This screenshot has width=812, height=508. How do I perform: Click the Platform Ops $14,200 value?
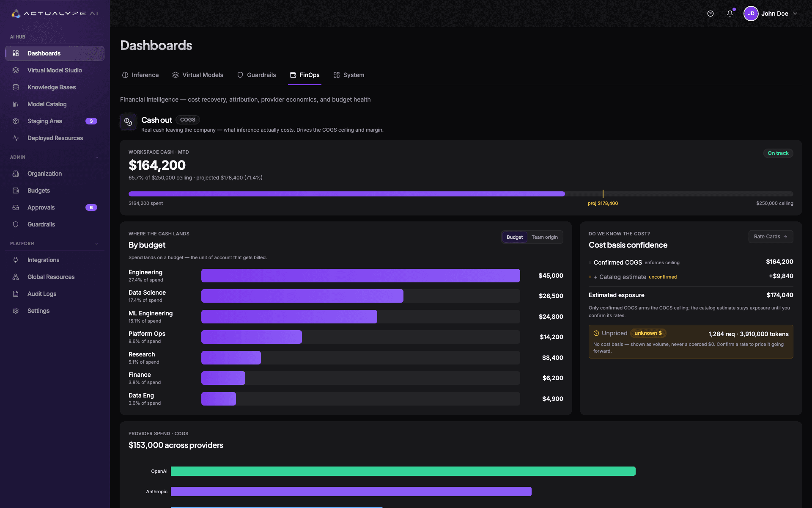point(551,337)
